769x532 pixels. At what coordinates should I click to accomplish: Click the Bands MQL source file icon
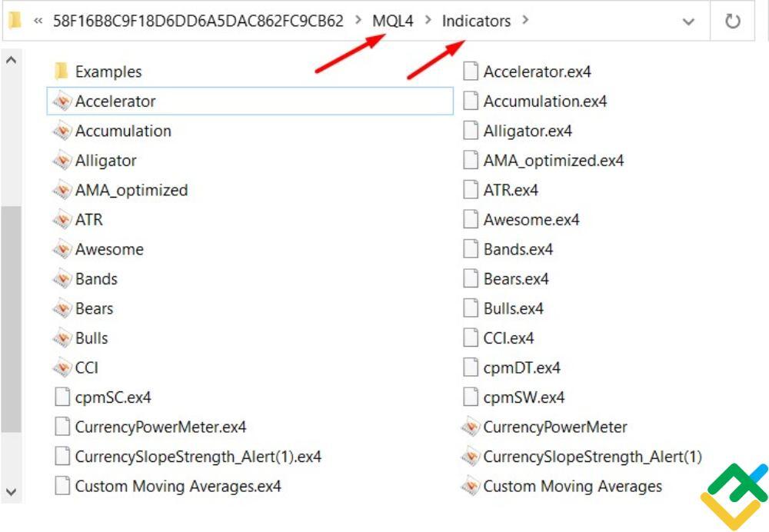pyautogui.click(x=62, y=279)
